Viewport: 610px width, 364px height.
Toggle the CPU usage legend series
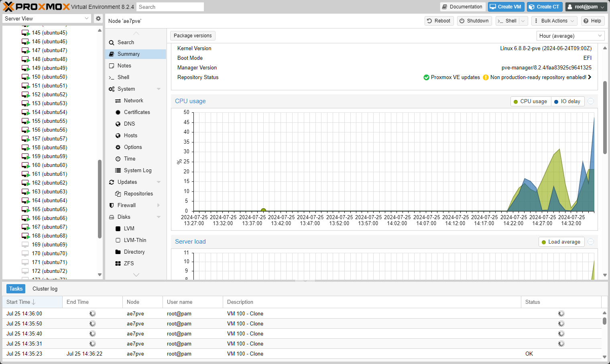click(x=530, y=102)
